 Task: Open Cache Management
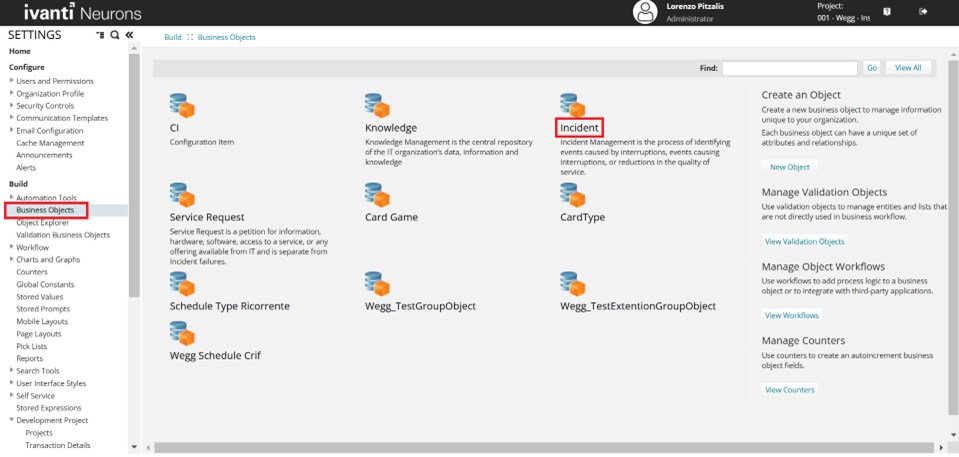[50, 143]
